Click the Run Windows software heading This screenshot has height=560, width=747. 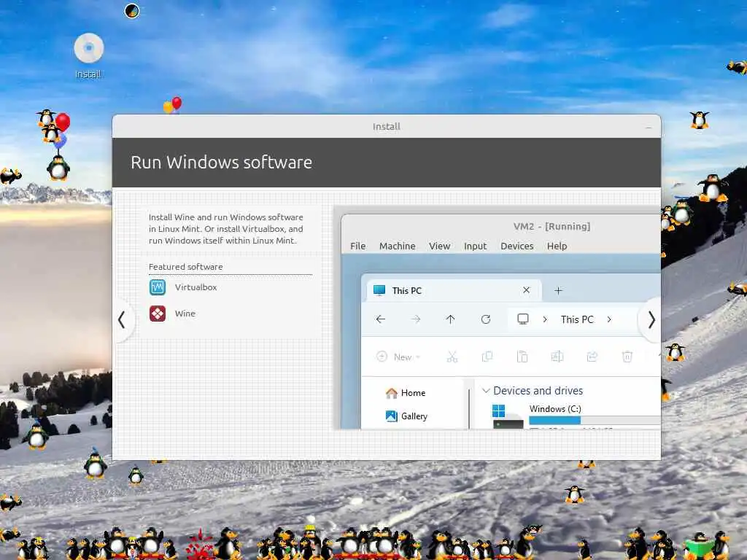[x=222, y=163]
